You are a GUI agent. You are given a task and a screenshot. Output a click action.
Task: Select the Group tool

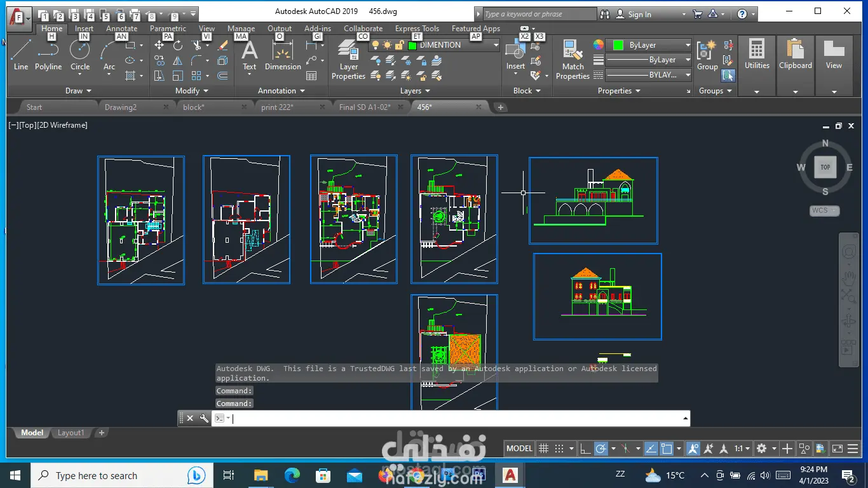pos(707,55)
